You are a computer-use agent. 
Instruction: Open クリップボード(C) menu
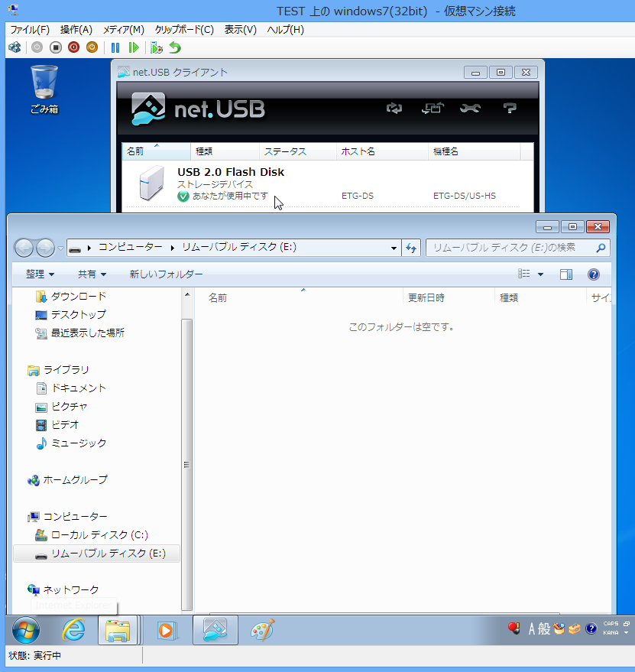(x=184, y=30)
